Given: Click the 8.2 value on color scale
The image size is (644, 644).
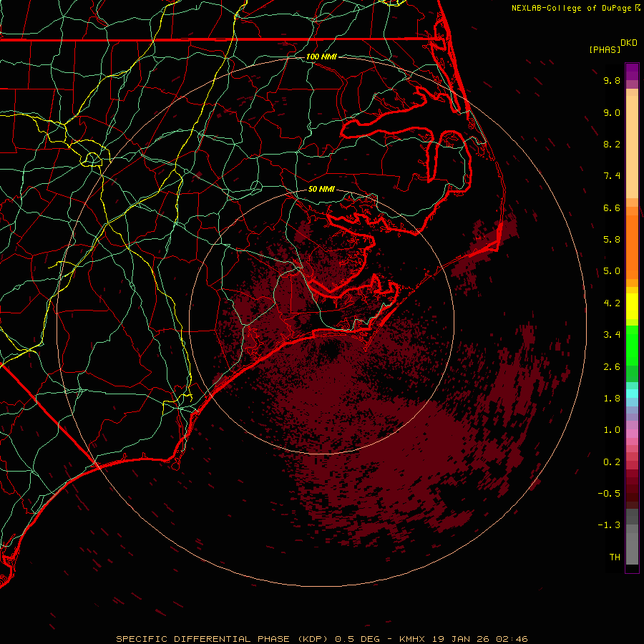Looking at the screenshot, I should (612, 144).
